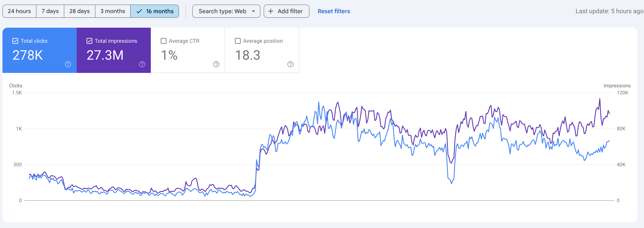Click the 278K clicks value card

tap(28, 55)
